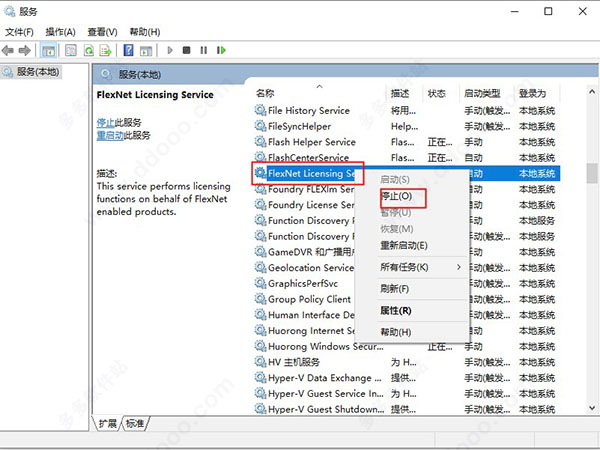Click the Forward arrow in the toolbar
Image resolution: width=600 pixels, height=450 pixels.
(x=25, y=50)
